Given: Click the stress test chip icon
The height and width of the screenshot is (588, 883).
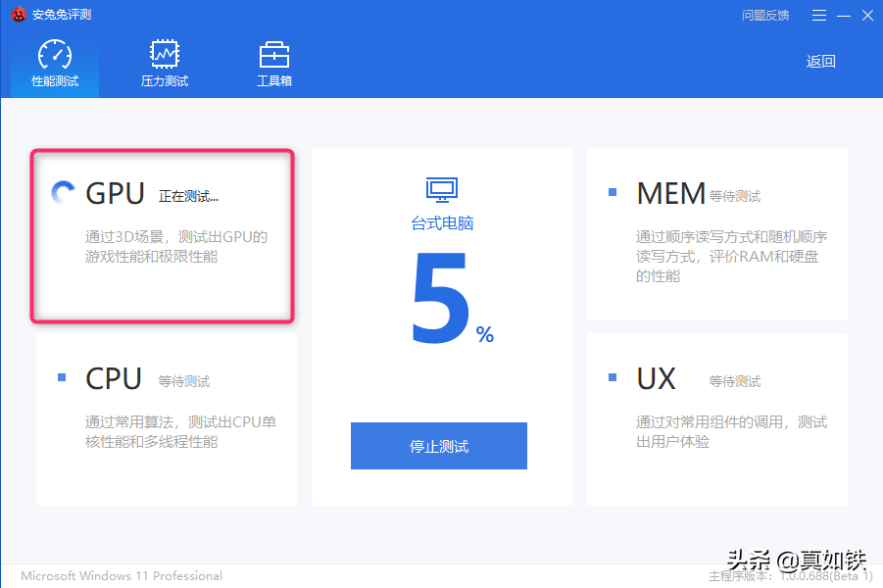Looking at the screenshot, I should pos(164,54).
